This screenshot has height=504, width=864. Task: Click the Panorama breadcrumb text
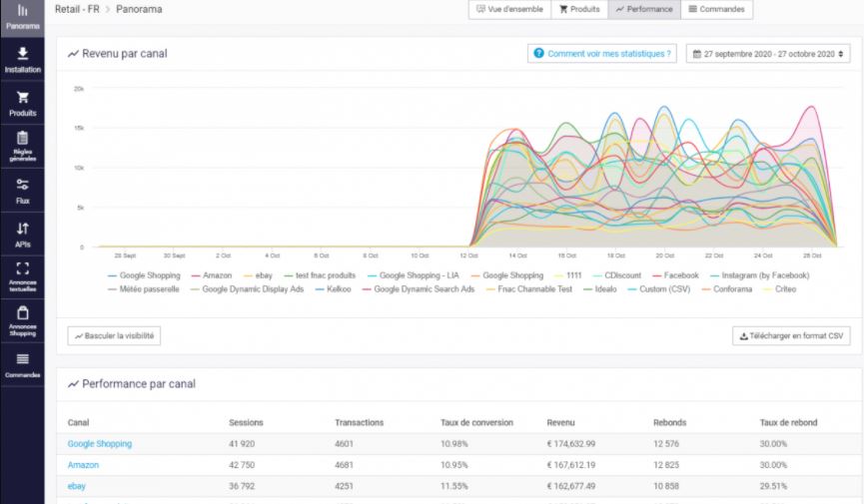pos(139,9)
